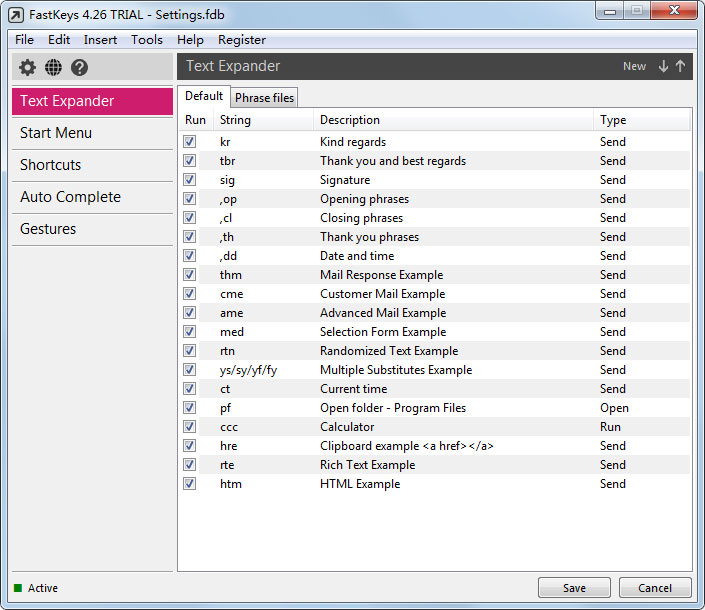
Task: Select Start Menu in the sidebar
Action: [x=56, y=133]
